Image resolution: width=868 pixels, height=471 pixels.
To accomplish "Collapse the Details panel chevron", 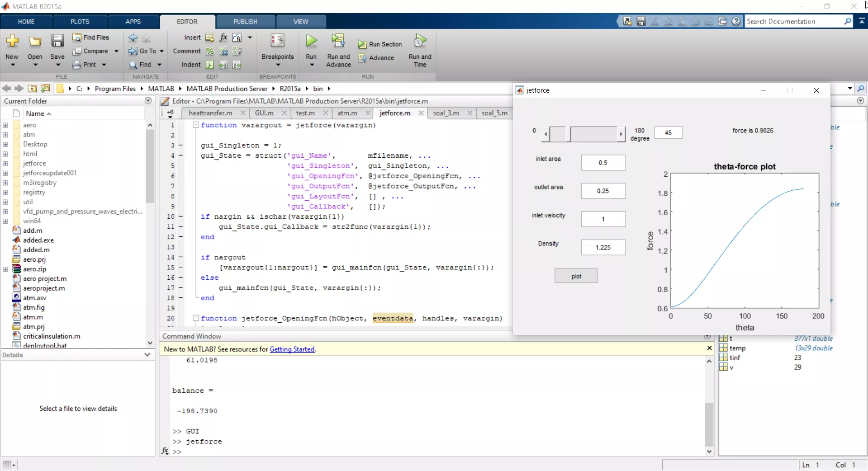I will coord(147,355).
